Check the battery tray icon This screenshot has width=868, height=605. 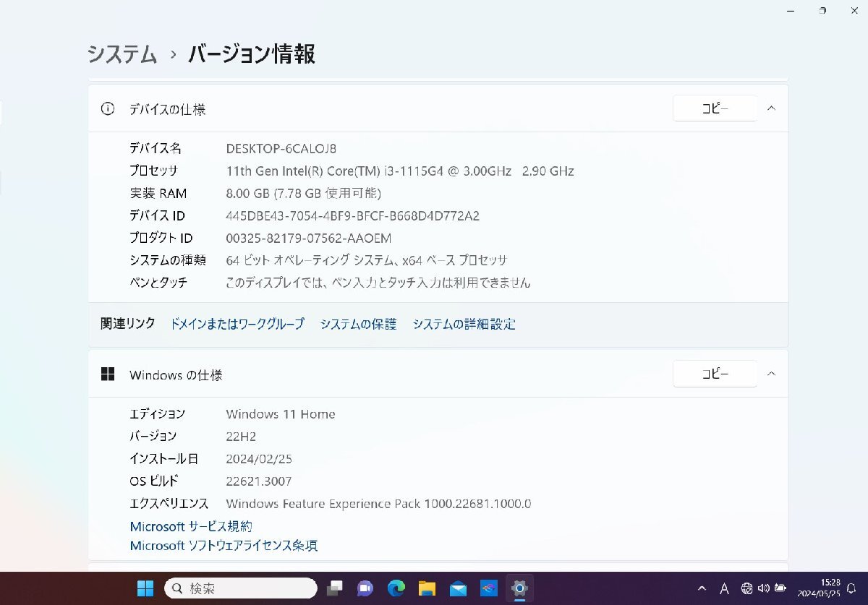[x=780, y=588]
